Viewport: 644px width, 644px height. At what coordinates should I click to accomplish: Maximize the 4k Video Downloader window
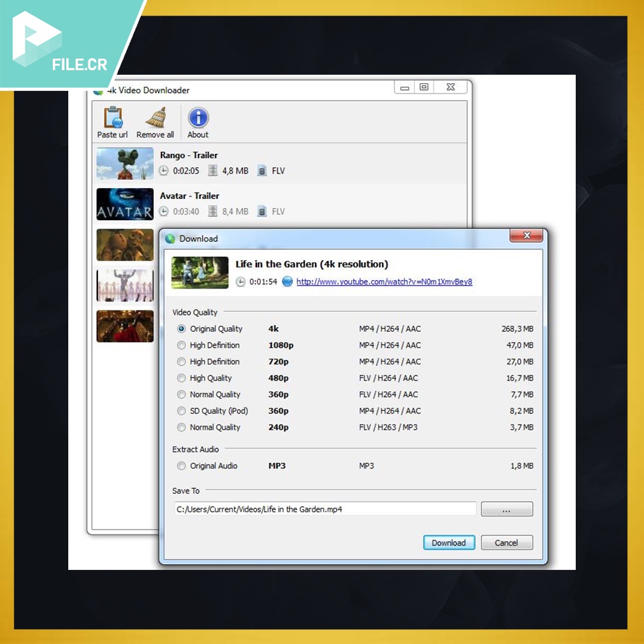click(x=424, y=87)
